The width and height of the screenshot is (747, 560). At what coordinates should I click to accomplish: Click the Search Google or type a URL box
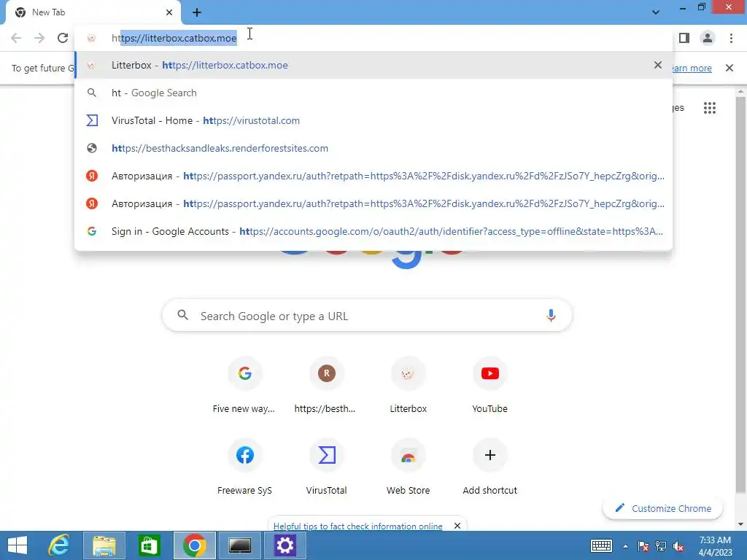pyautogui.click(x=367, y=315)
